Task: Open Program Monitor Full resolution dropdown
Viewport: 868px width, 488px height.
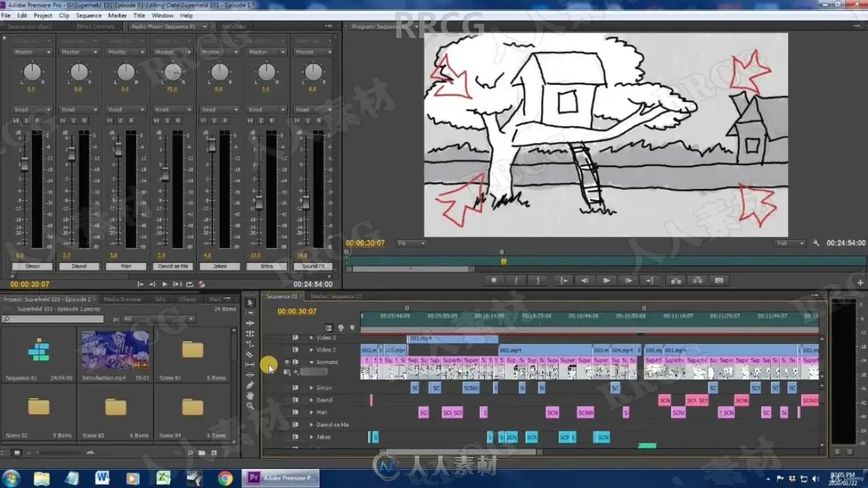Action: coord(791,243)
